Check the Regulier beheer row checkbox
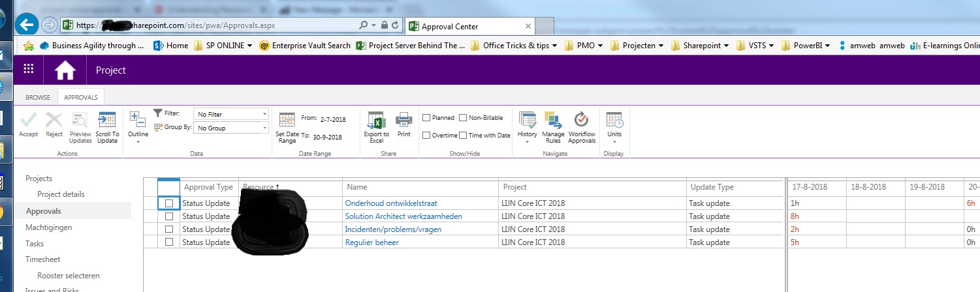 click(x=169, y=242)
